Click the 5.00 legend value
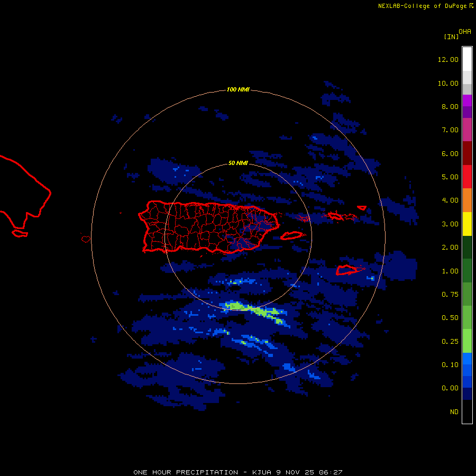Image resolution: width=476 pixels, height=476 pixels. (x=450, y=177)
